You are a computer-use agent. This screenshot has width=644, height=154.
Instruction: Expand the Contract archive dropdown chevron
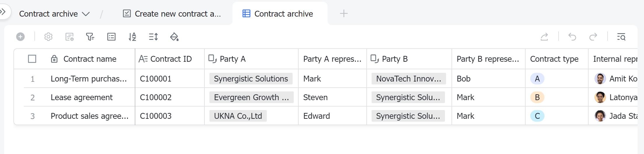click(86, 14)
